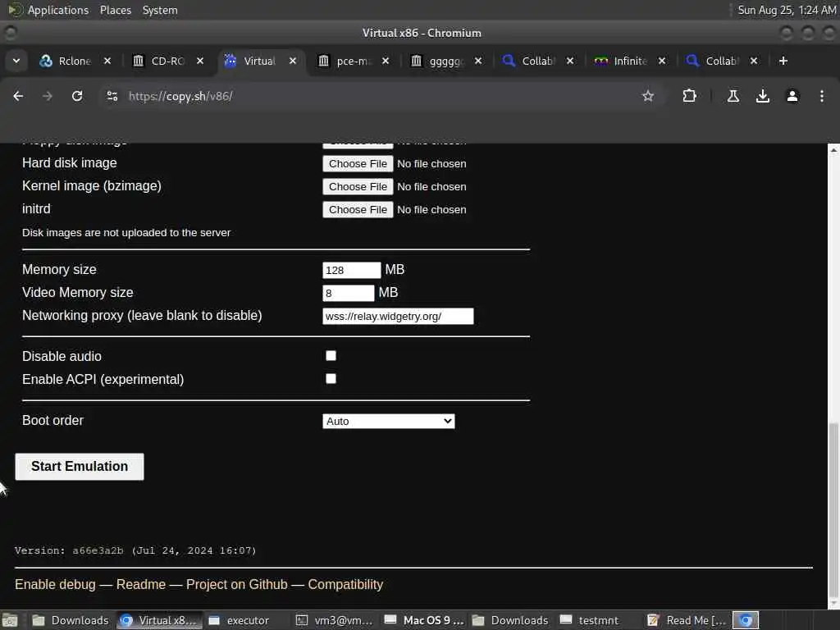840x630 pixels.
Task: Switch to first Downloads taskbar window
Action: click(x=71, y=621)
